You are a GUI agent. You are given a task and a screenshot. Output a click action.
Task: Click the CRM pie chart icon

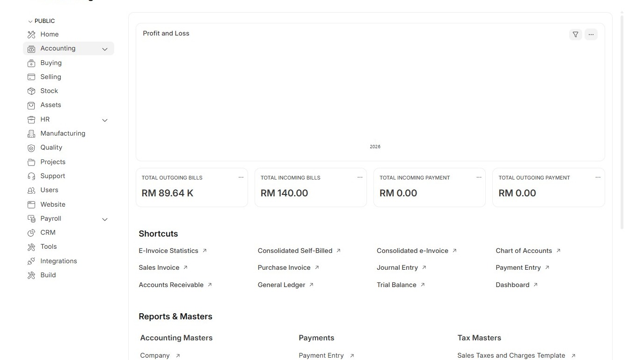31,233
